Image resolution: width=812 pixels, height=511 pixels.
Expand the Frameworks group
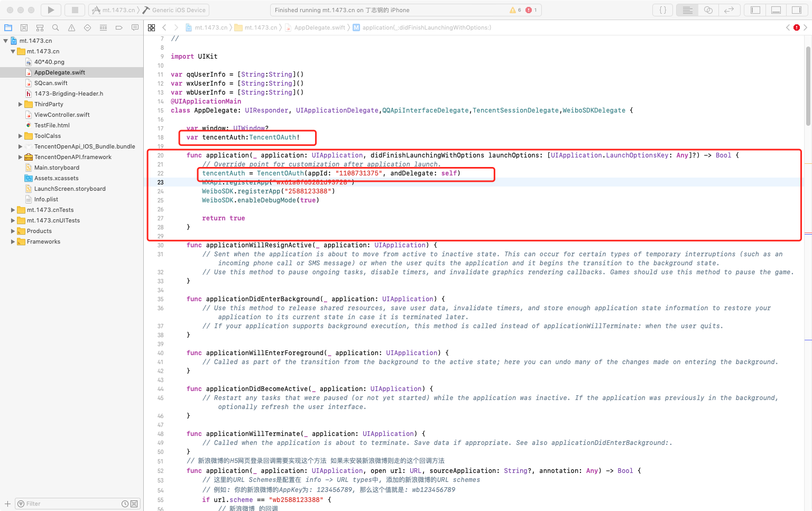point(13,241)
